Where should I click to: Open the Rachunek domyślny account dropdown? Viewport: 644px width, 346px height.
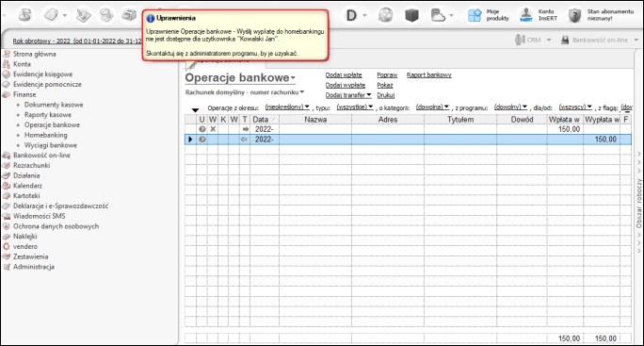click(x=302, y=91)
